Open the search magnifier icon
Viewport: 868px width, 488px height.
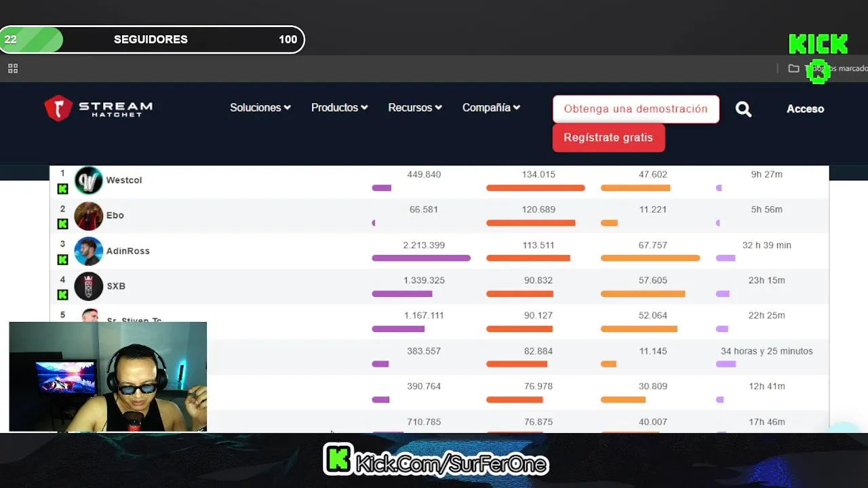tap(744, 109)
